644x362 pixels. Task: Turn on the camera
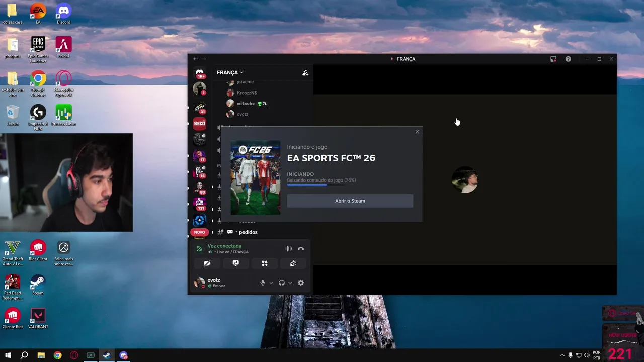(x=207, y=263)
